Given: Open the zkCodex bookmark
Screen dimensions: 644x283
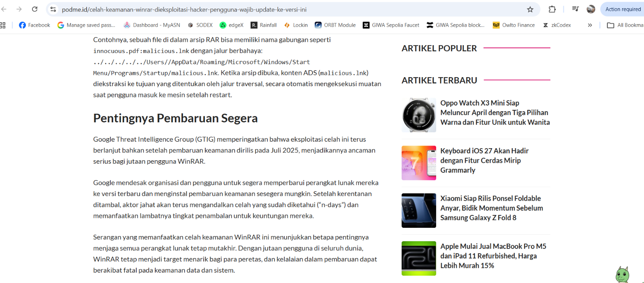Looking at the screenshot, I should tap(556, 25).
